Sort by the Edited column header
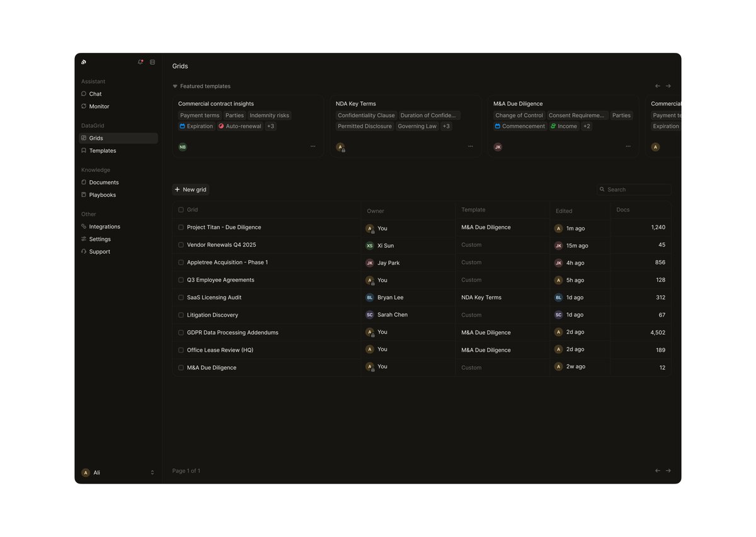 (x=564, y=211)
